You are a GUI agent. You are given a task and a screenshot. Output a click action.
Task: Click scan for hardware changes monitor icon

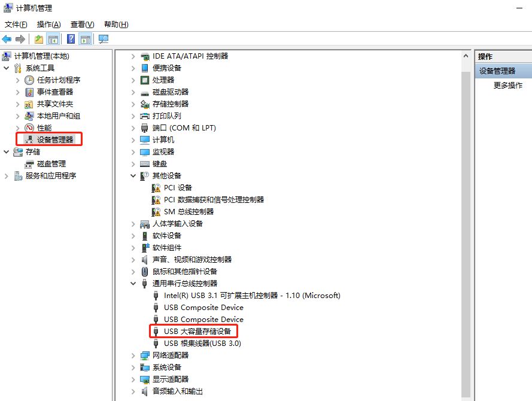click(104, 39)
